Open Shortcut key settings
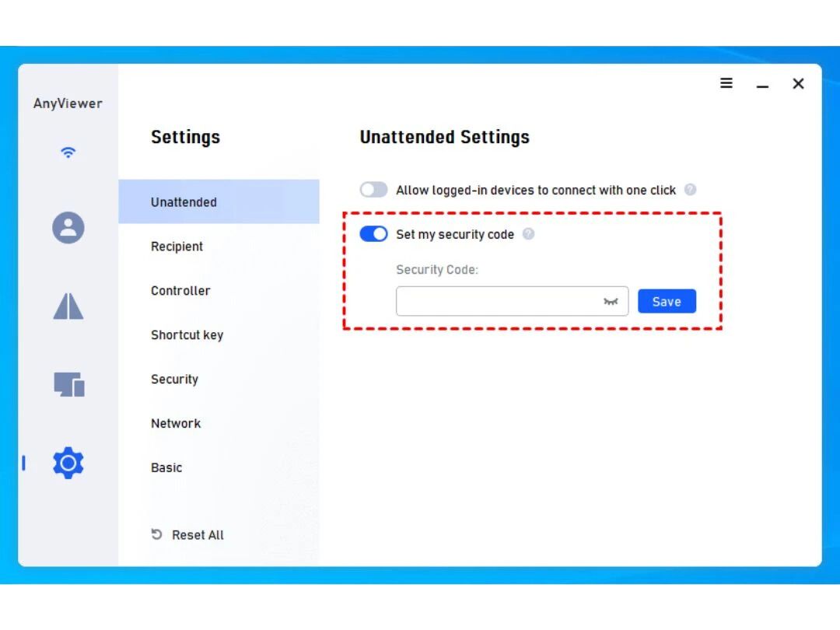Image resolution: width=840 pixels, height=630 pixels. (219, 334)
